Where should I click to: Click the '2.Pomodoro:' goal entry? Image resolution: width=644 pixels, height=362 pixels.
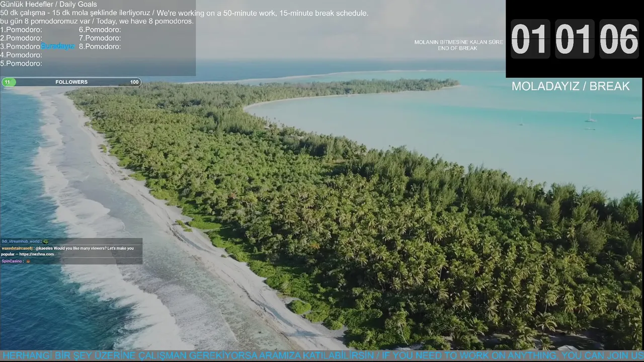tap(21, 38)
